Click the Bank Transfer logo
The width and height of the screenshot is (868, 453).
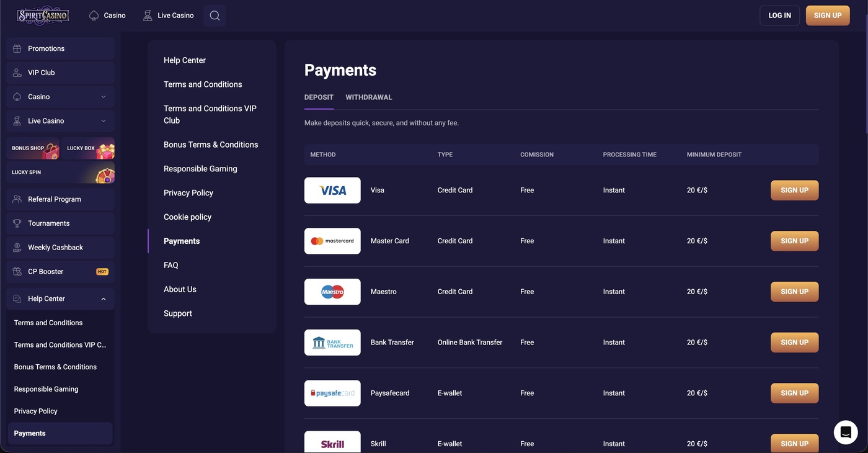point(332,343)
